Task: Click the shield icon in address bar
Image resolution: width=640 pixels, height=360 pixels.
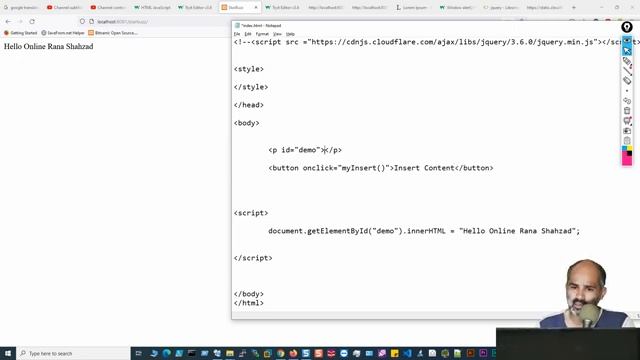Action: [82, 21]
